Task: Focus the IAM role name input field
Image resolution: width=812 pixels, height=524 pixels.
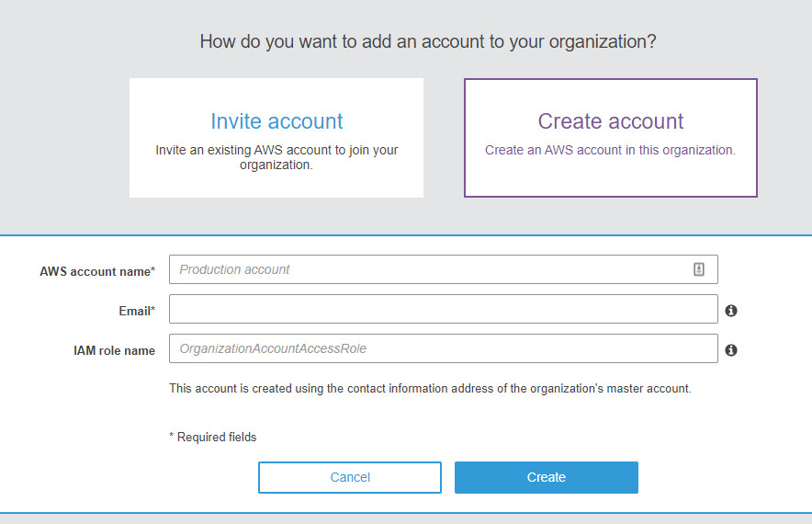Action: coord(443,349)
